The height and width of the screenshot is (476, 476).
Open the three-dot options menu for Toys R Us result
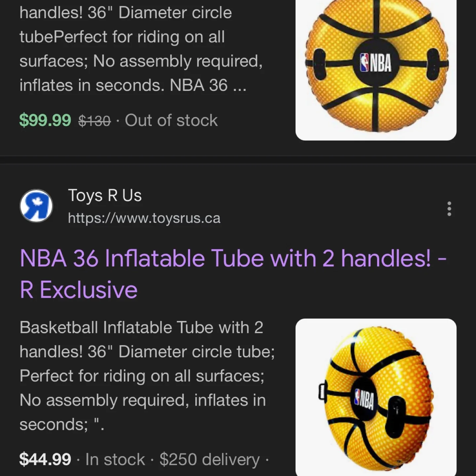click(x=449, y=208)
